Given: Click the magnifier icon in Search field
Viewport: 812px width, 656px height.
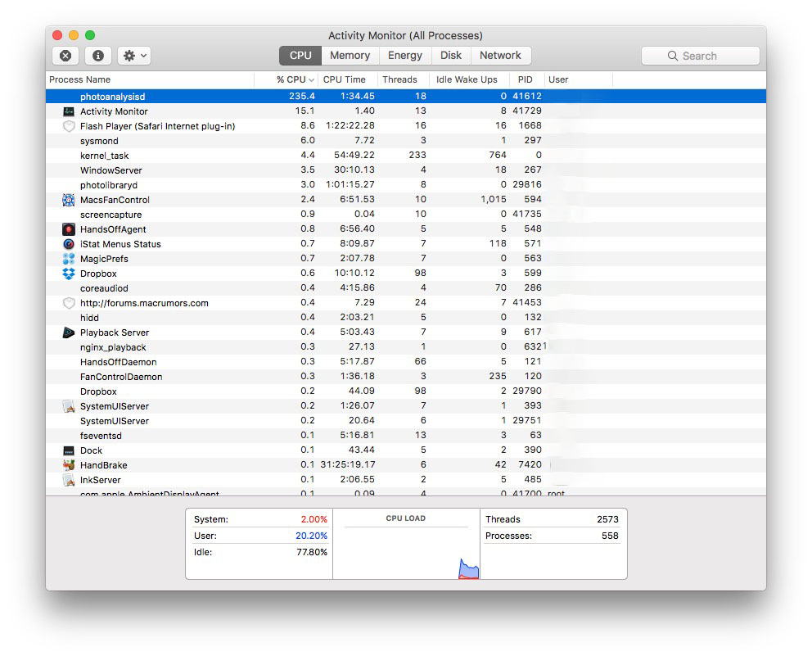Looking at the screenshot, I should pyautogui.click(x=672, y=56).
